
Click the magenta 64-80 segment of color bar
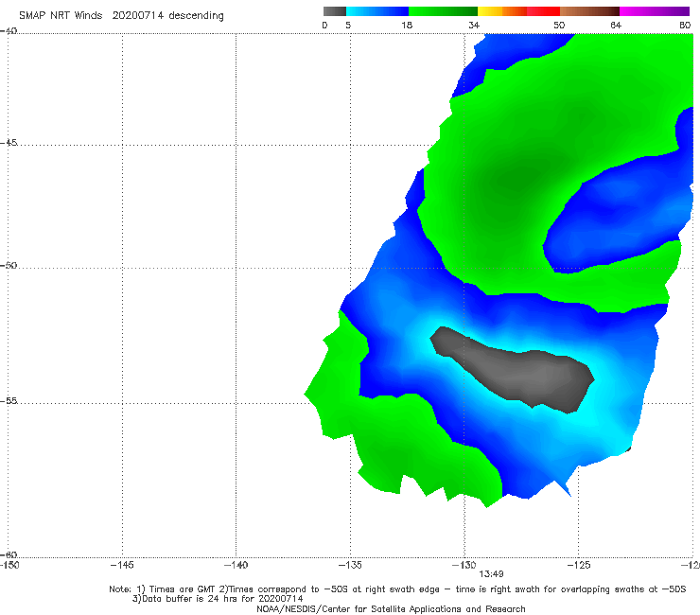point(655,11)
